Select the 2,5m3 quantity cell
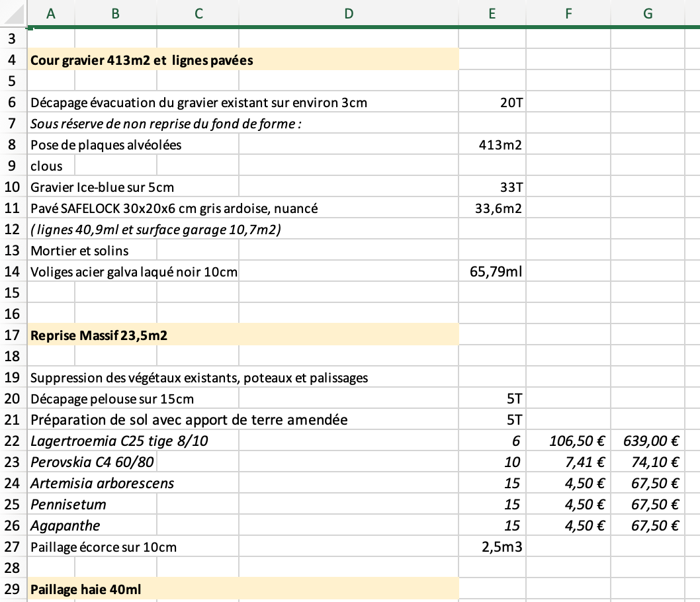Viewport: 700px width, 602px height. coord(492,547)
